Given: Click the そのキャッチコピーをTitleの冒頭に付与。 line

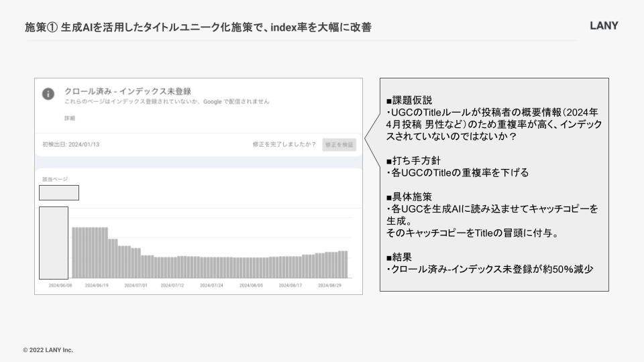Looking at the screenshot, I should click(473, 233).
